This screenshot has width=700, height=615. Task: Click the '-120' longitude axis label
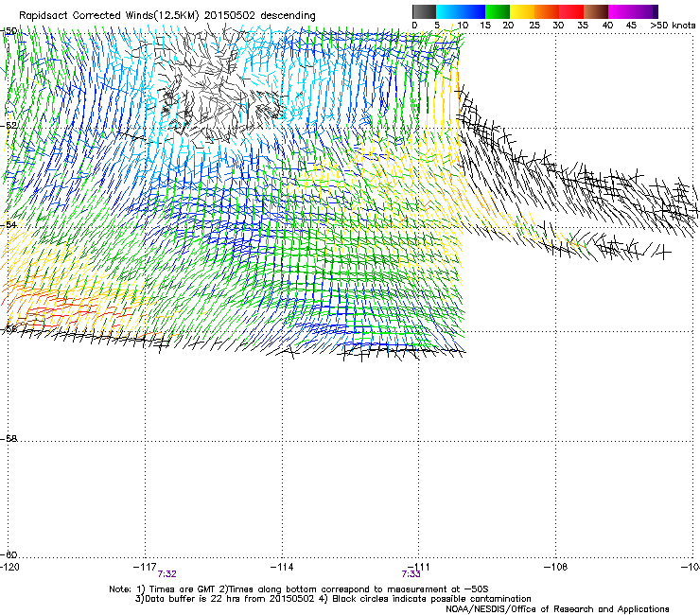[x=9, y=567]
